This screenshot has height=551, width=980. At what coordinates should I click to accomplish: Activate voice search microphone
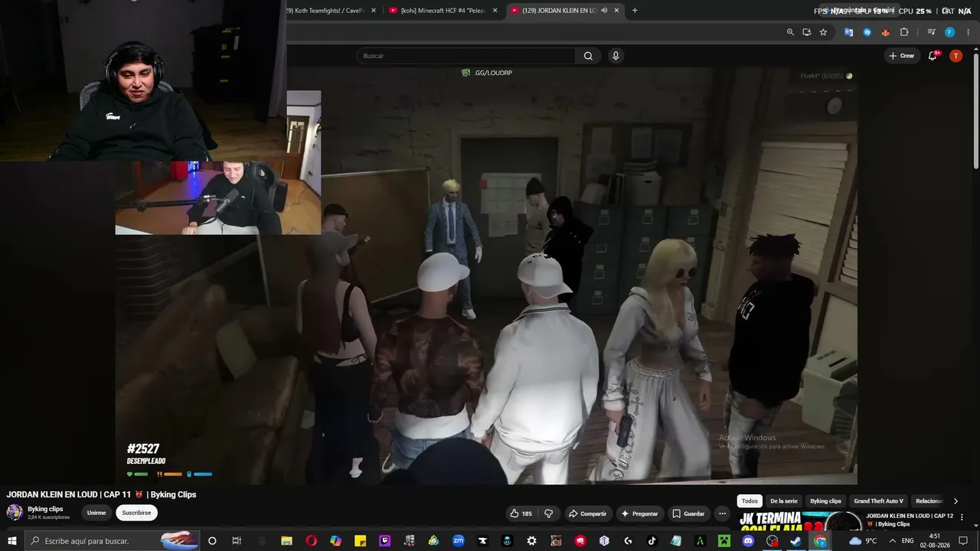point(616,56)
